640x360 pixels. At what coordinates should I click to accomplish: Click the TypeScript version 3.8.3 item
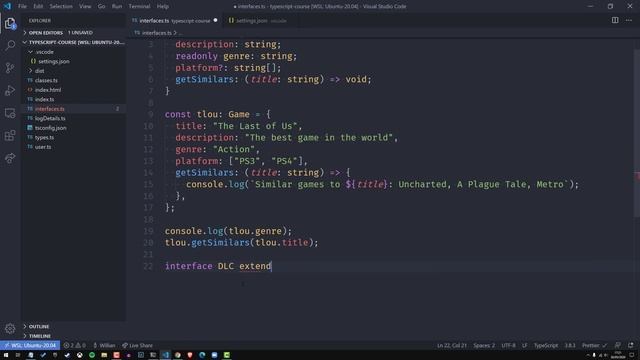(570, 345)
